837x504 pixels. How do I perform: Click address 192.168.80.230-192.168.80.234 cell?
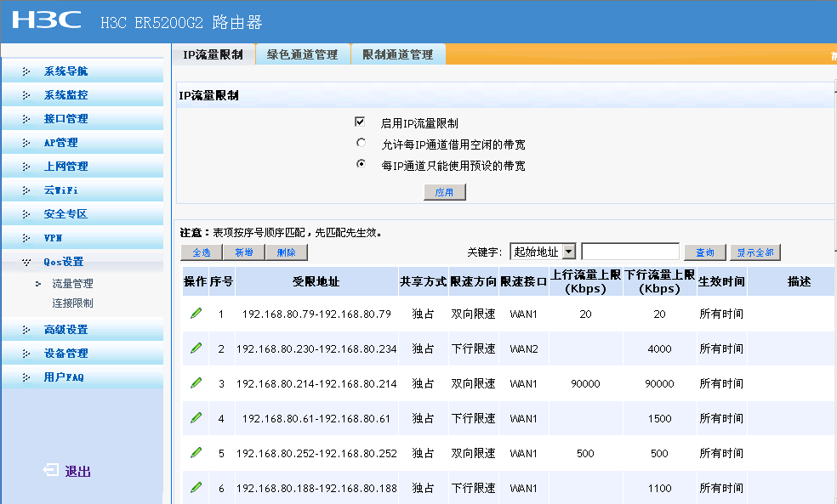pyautogui.click(x=316, y=348)
